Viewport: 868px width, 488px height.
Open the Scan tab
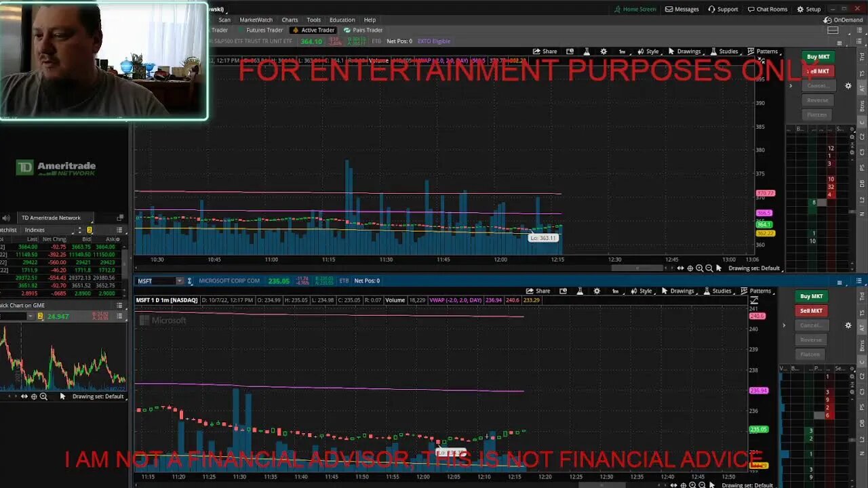click(224, 20)
